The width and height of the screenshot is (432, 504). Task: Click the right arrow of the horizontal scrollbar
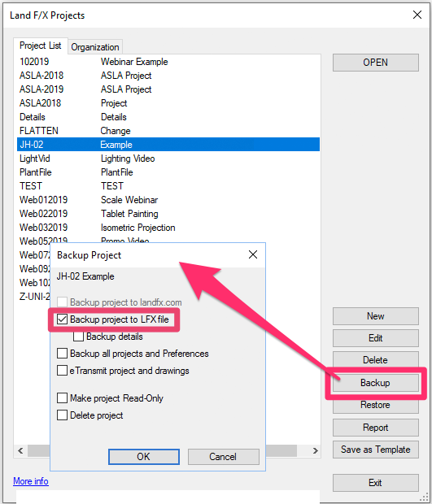315,450
